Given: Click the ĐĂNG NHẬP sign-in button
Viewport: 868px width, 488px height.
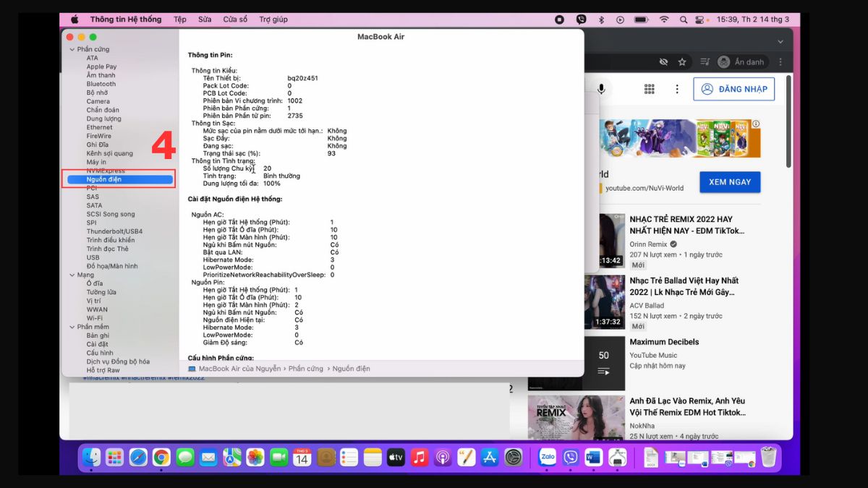Looking at the screenshot, I should click(x=733, y=89).
